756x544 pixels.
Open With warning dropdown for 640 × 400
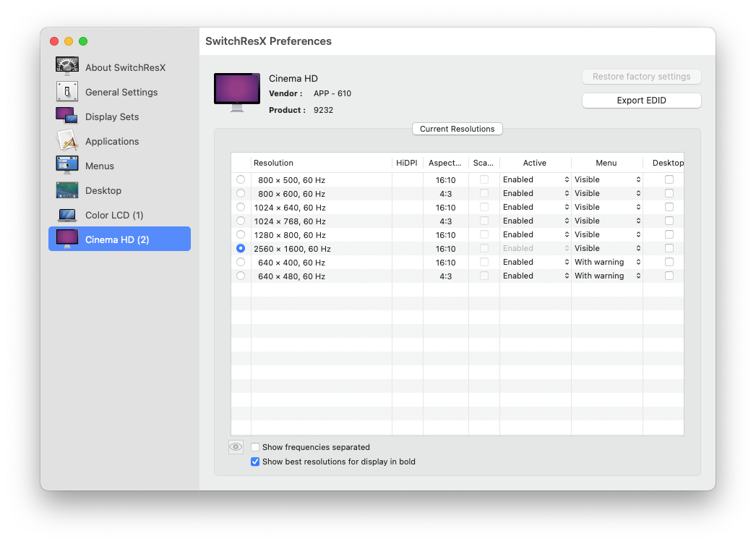(607, 262)
